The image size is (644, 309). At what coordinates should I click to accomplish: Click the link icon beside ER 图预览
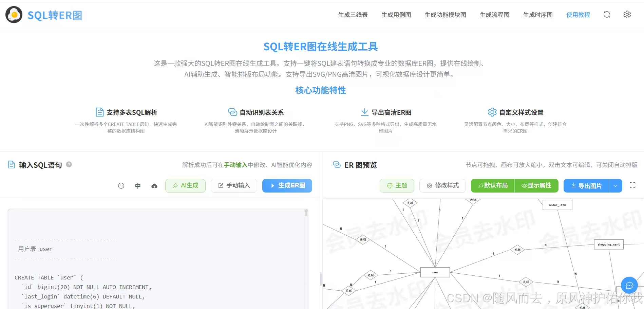tap(337, 165)
